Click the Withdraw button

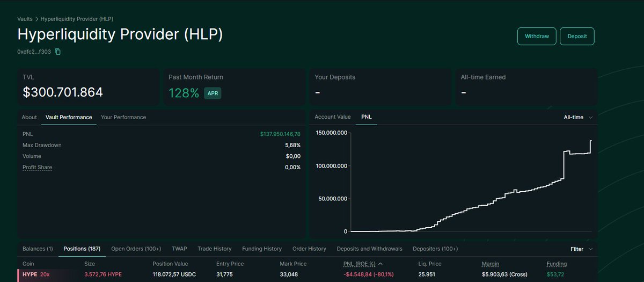pos(537,37)
